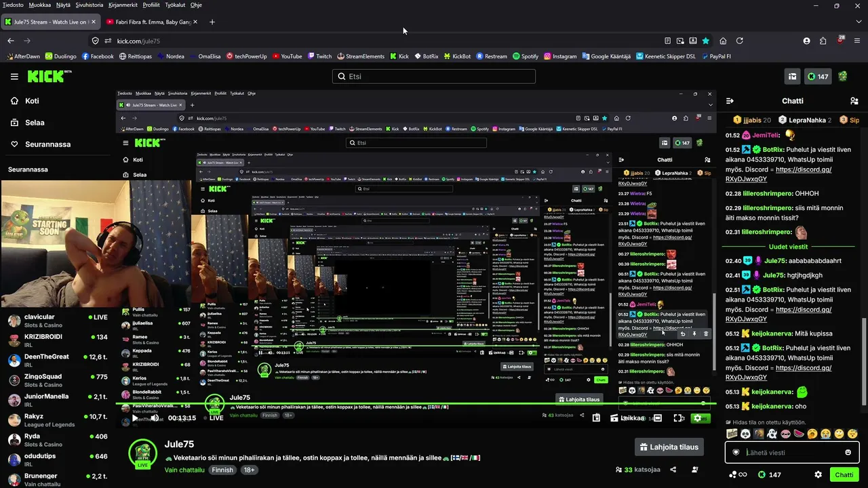Open the Firefox application menu

[x=856, y=41]
